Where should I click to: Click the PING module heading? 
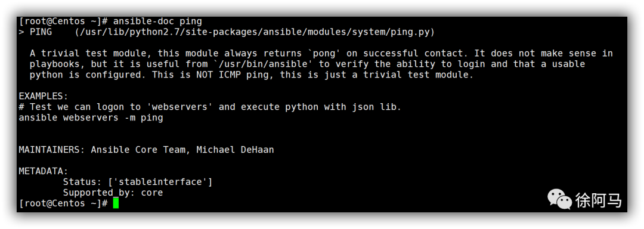pyautogui.click(x=41, y=32)
